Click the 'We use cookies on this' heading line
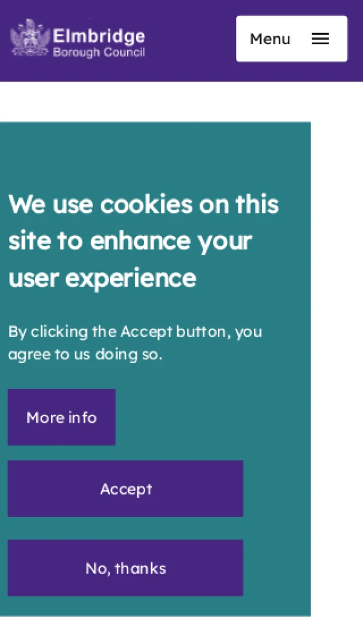 tap(143, 204)
